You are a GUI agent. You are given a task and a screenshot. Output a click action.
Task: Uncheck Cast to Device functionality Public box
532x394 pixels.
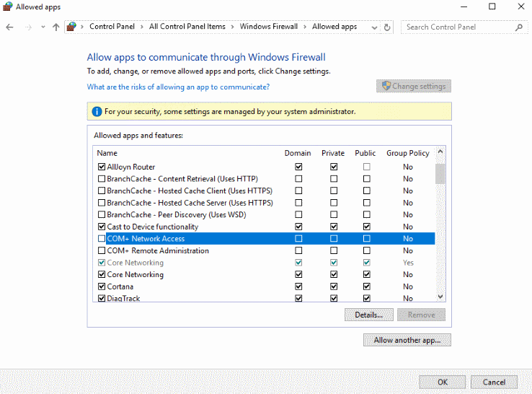pos(366,227)
